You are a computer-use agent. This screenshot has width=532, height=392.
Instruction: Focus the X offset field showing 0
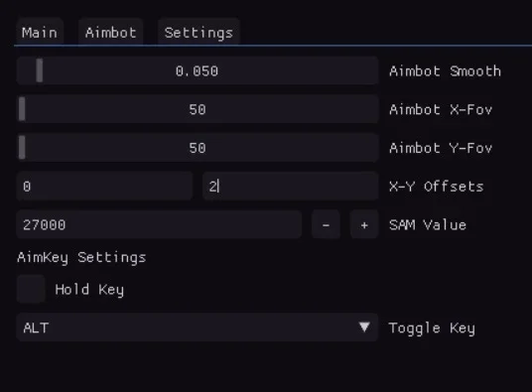[x=104, y=187]
